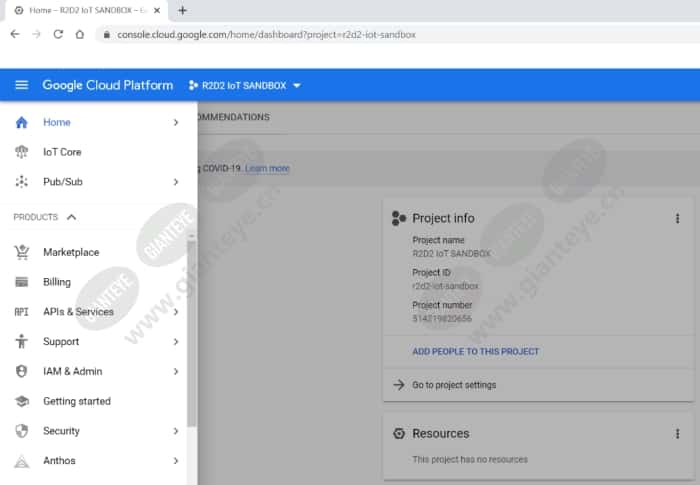Viewport: 700px width, 485px height.
Task: Click the browser address bar URL
Action: (x=267, y=35)
